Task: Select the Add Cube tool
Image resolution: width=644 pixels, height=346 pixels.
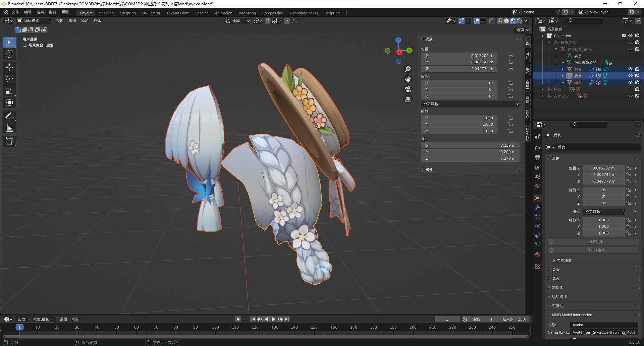Action: (x=9, y=141)
